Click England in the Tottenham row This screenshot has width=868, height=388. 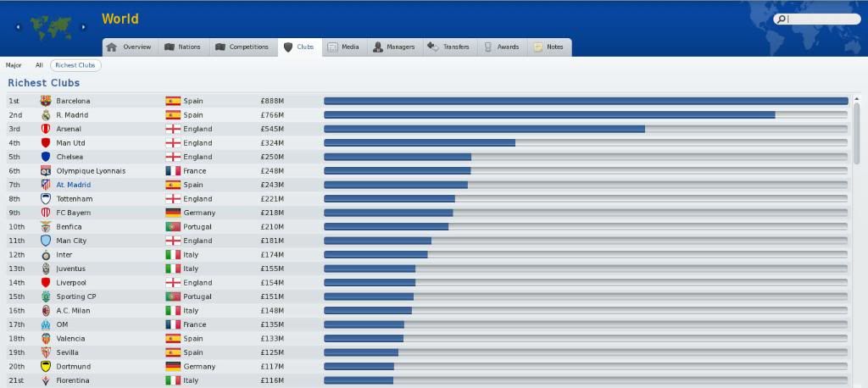coord(198,199)
